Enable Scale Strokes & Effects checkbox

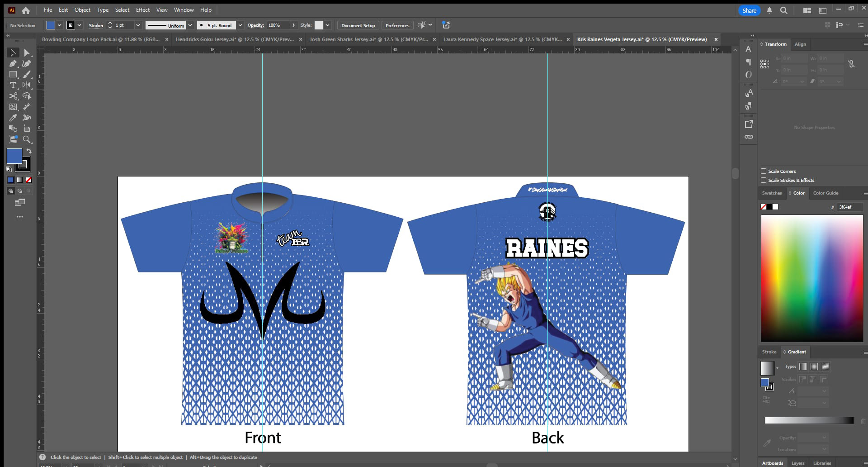tap(764, 180)
